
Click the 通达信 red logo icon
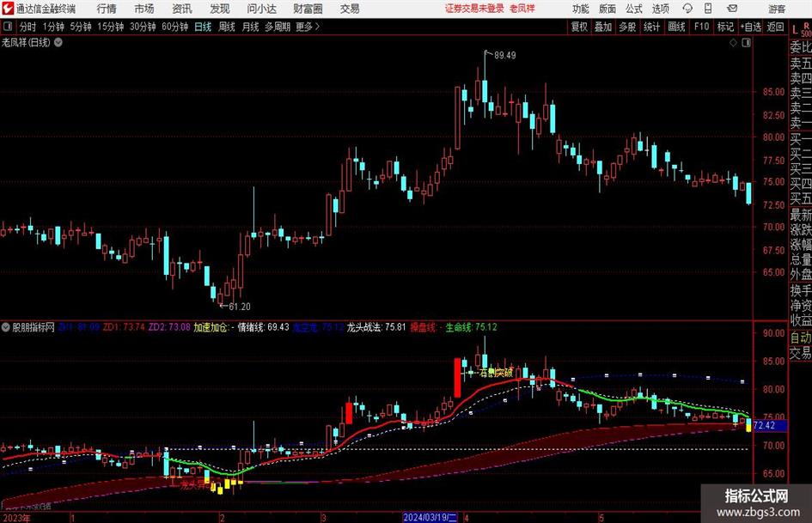tap(8, 9)
